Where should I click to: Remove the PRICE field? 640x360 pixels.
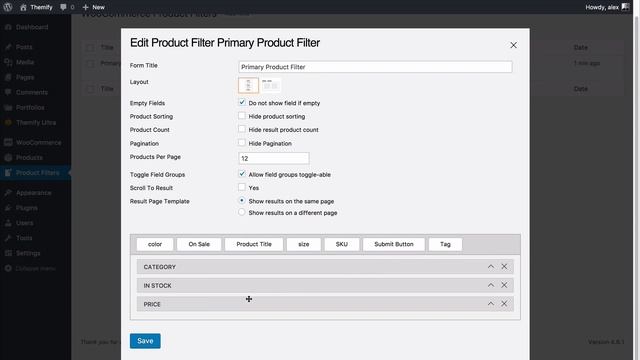coord(504,304)
